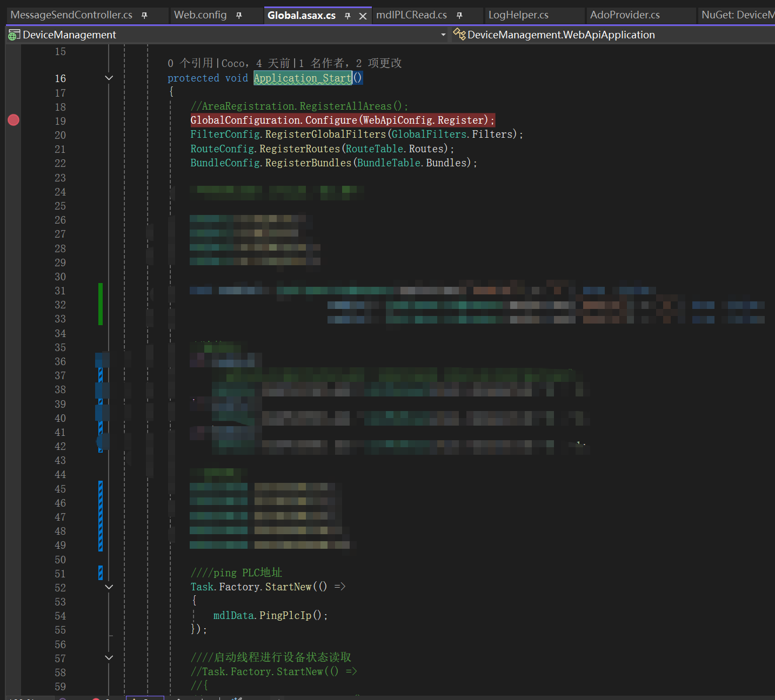The image size is (775, 700).
Task: Open the LogHelper.cs tab
Action: (x=518, y=15)
